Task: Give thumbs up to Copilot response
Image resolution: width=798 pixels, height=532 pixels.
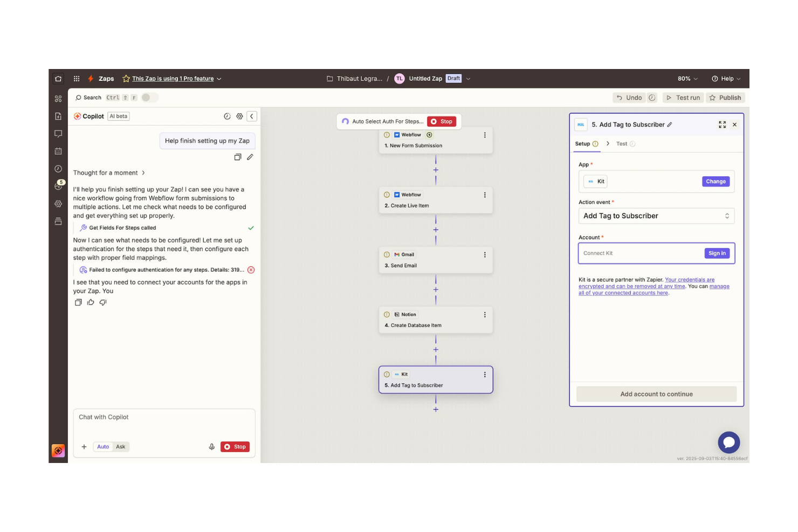Action: click(x=91, y=302)
